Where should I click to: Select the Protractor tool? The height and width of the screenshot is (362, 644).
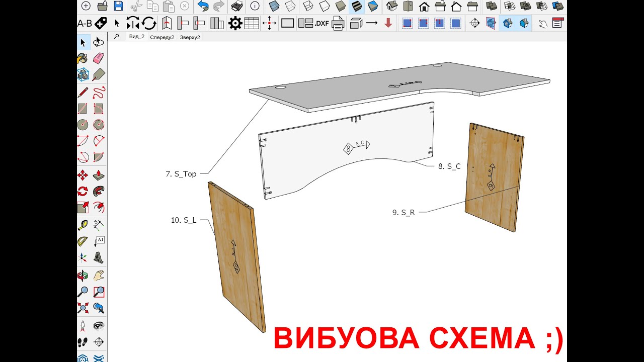point(83,241)
